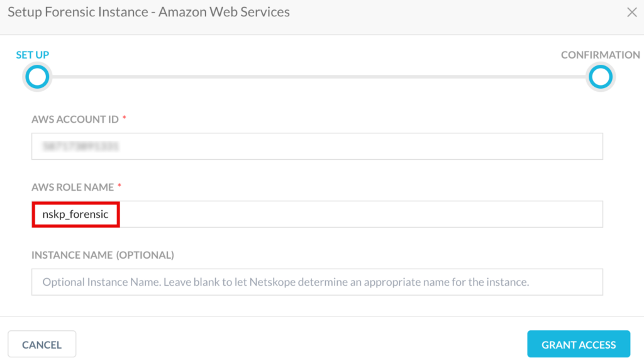Jump to the CONFIRMATION step label
Screen dimensions: 644x363
coord(601,55)
